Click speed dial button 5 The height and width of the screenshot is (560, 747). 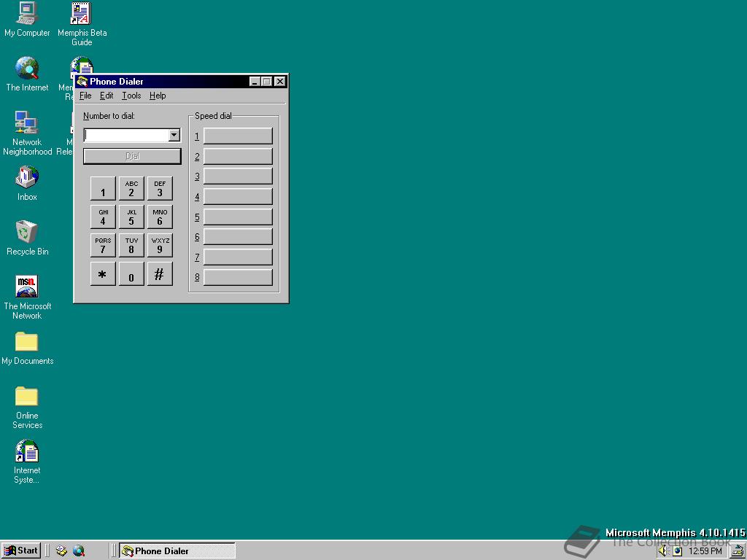click(239, 217)
